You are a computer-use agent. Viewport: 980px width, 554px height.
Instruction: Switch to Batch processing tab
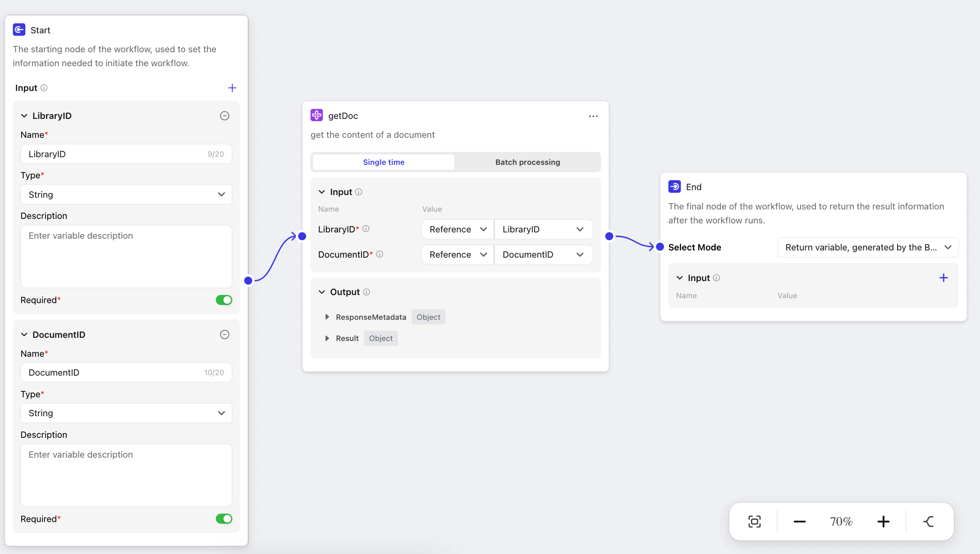tap(527, 162)
